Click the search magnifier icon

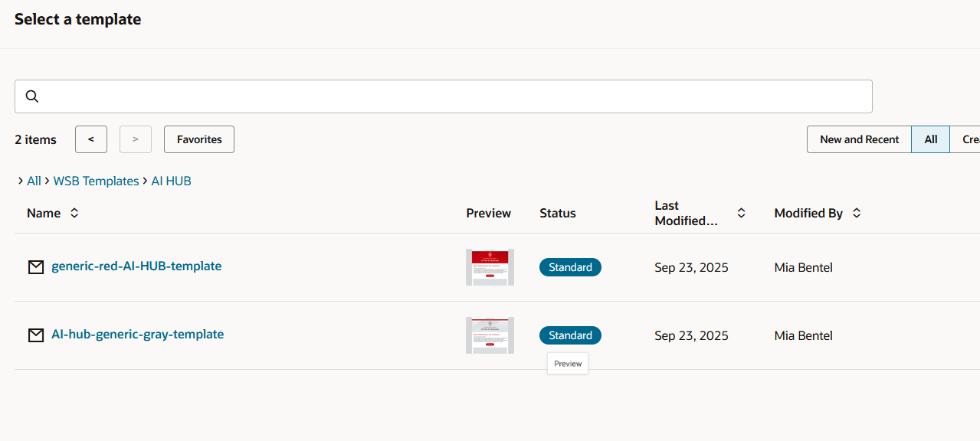click(32, 96)
